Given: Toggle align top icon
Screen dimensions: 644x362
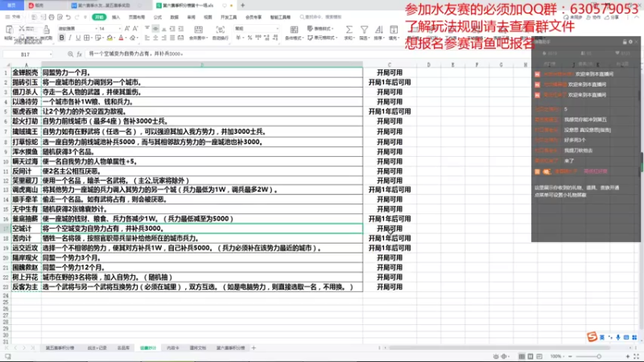Looking at the screenshot, I should 147,28.
